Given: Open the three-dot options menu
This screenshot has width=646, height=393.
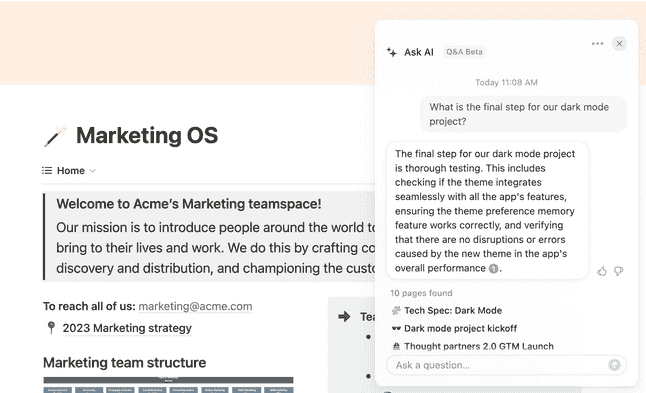Looking at the screenshot, I should 597,43.
